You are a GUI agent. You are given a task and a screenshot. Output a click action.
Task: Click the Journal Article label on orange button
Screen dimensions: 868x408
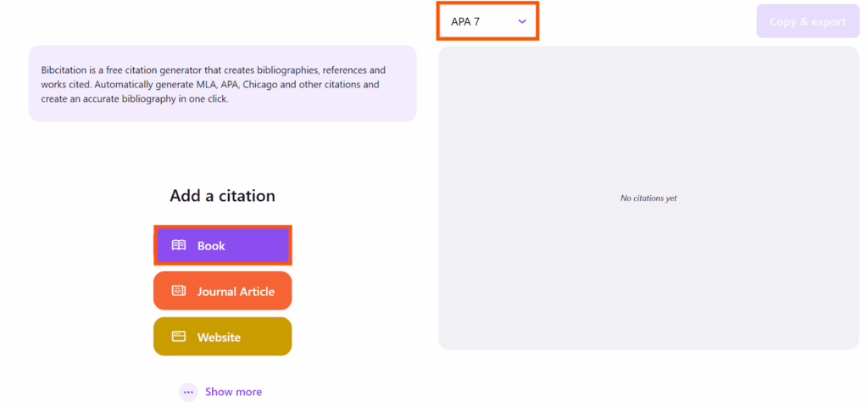(236, 291)
